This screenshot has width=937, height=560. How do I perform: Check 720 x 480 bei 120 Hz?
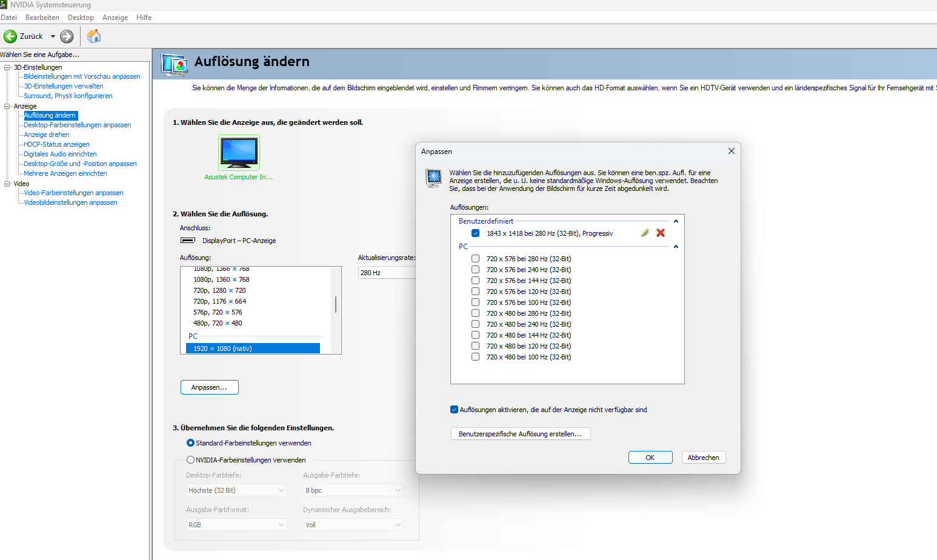click(x=475, y=346)
